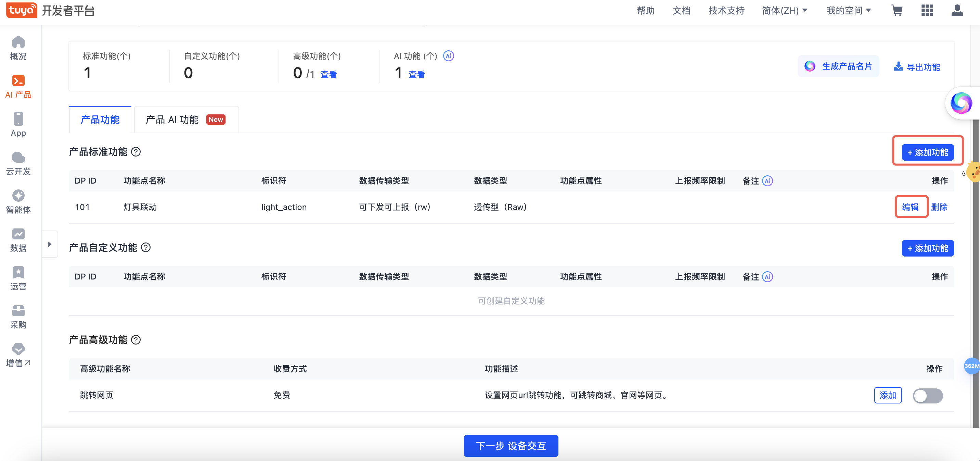Screen dimensions: 980x461
Task: Click the AI badge beside AI 功能(个)
Action: 449,56
